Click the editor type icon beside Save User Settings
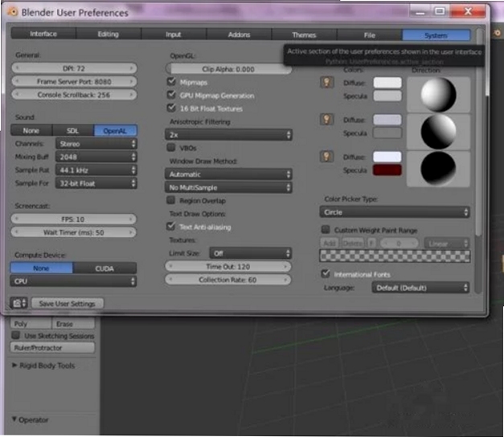This screenshot has height=437, width=504. (x=19, y=303)
